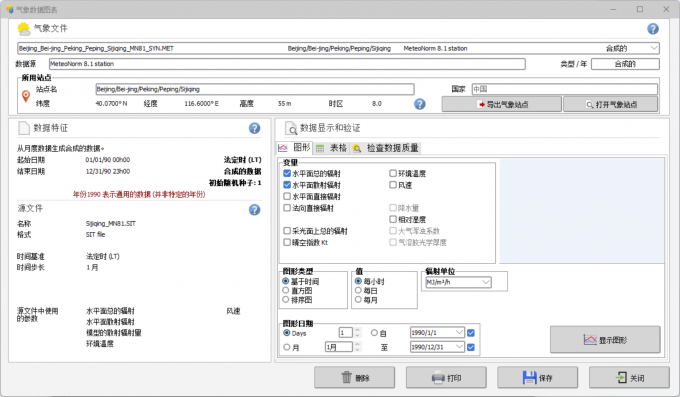
Task: Click the red 年份1990 notice text
Action: pos(139,194)
